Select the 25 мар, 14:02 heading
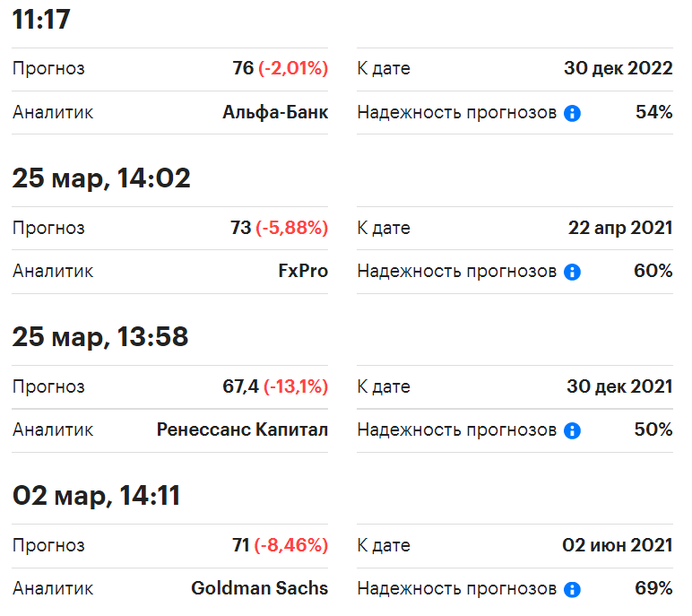 (101, 178)
